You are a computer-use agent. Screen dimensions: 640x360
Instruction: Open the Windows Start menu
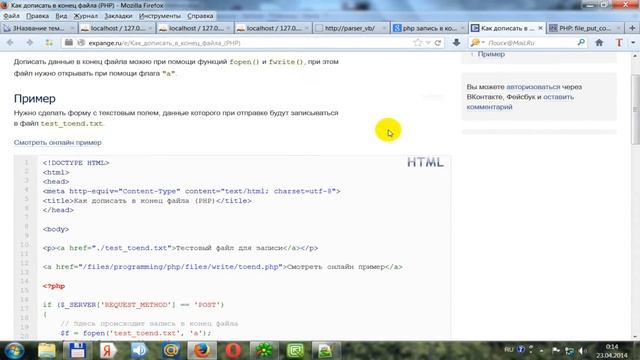[x=15, y=351]
